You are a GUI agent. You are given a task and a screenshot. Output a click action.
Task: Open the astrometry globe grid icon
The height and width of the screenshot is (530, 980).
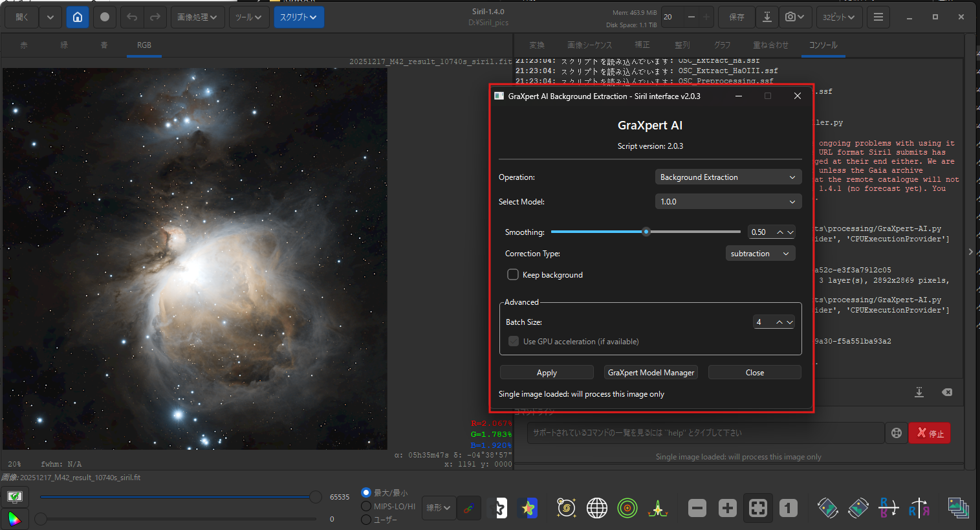pyautogui.click(x=596, y=508)
